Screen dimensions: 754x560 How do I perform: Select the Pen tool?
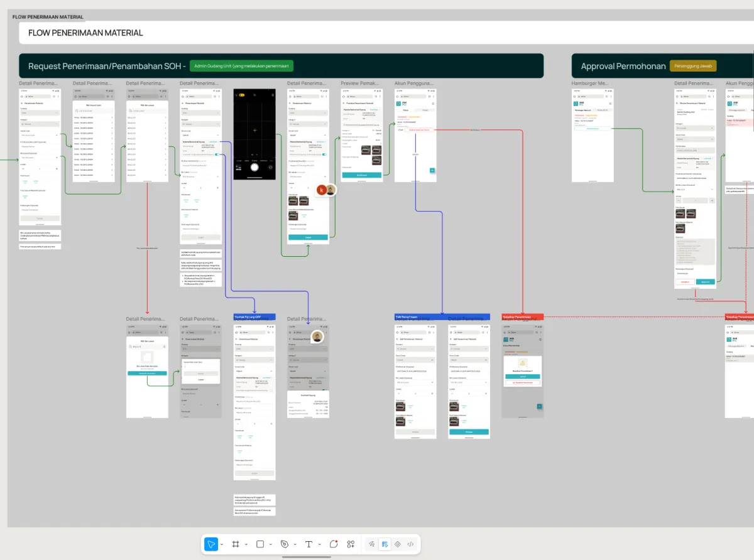pyautogui.click(x=285, y=544)
